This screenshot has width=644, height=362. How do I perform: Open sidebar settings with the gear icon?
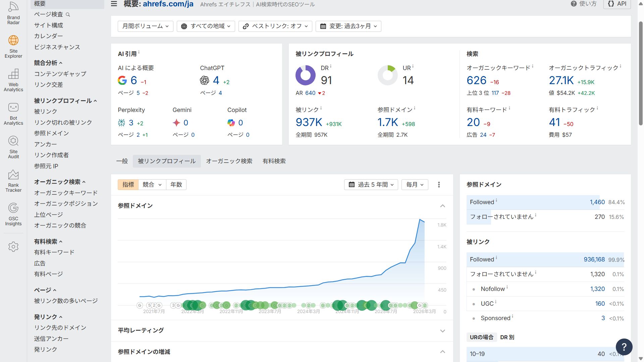[x=13, y=247]
